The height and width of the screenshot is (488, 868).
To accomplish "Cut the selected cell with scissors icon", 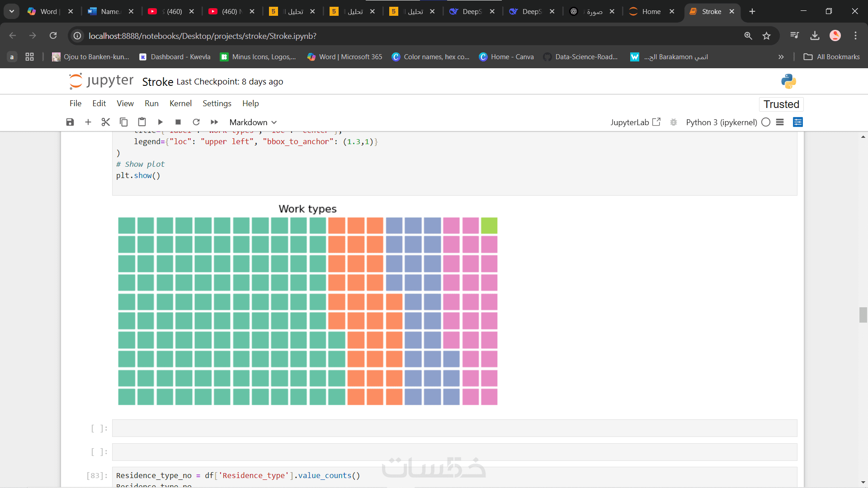I will (106, 122).
